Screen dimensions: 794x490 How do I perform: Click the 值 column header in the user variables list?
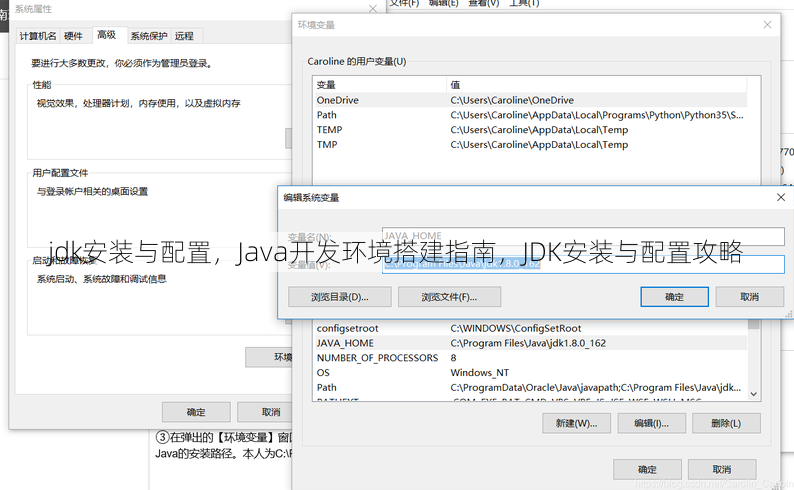[x=597, y=85]
